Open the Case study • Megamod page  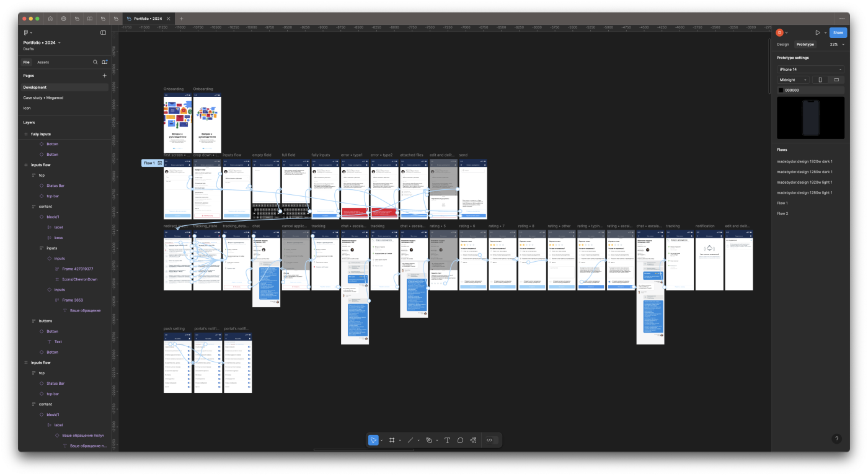point(44,97)
